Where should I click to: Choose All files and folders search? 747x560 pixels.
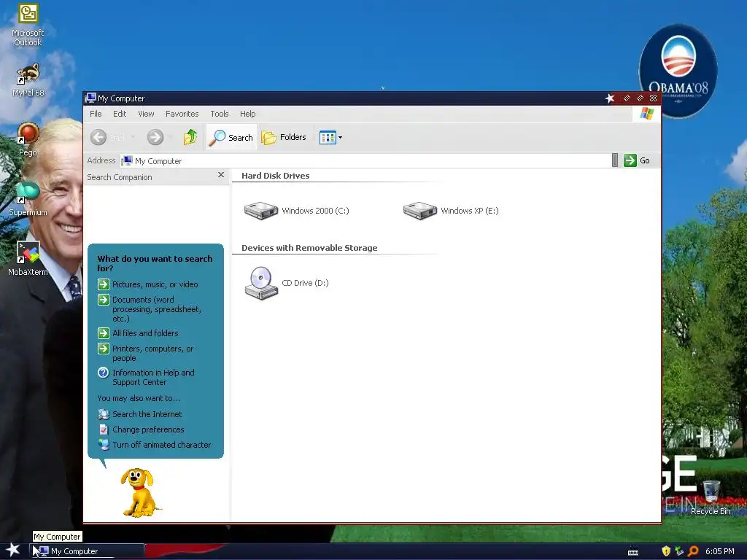pyautogui.click(x=138, y=333)
